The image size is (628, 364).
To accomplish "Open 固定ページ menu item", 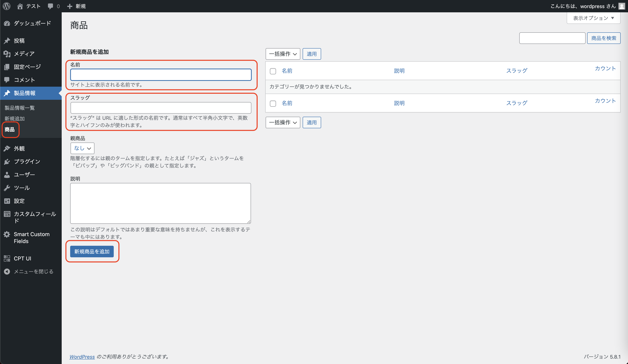I will [31, 67].
